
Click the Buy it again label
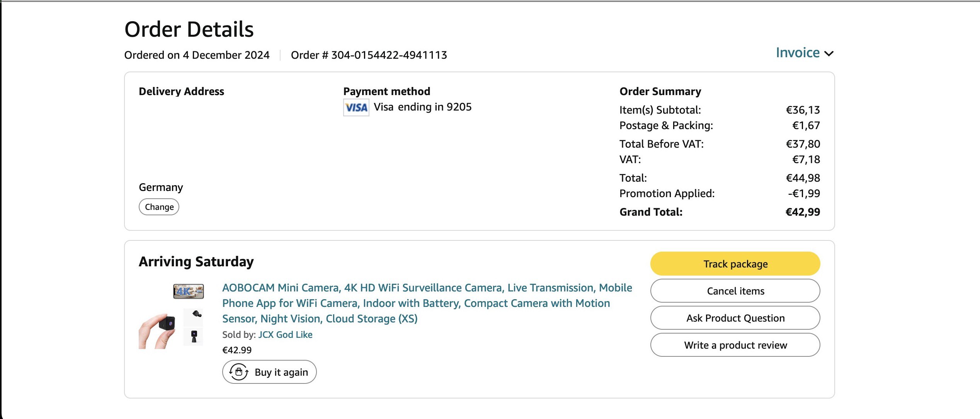[x=281, y=372]
